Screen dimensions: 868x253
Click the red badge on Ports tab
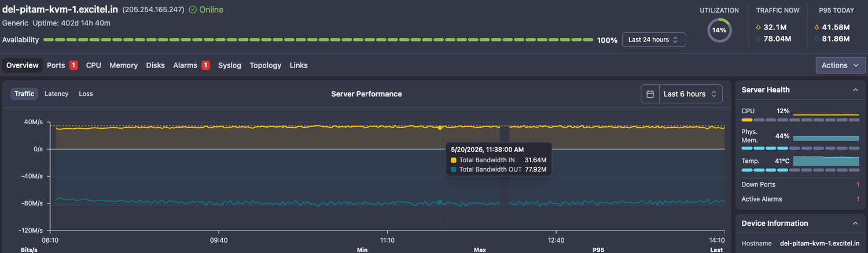click(x=73, y=65)
